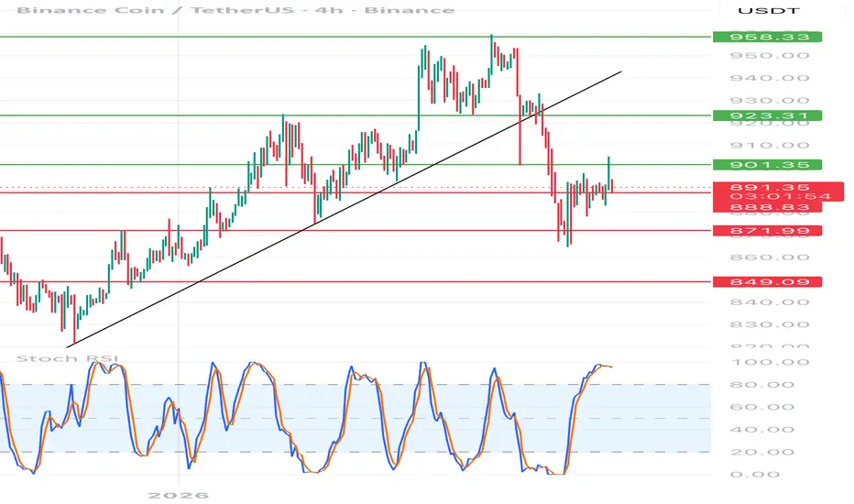The height and width of the screenshot is (504, 854).
Task: Click the 860.00 price axis tick
Action: pos(769,257)
